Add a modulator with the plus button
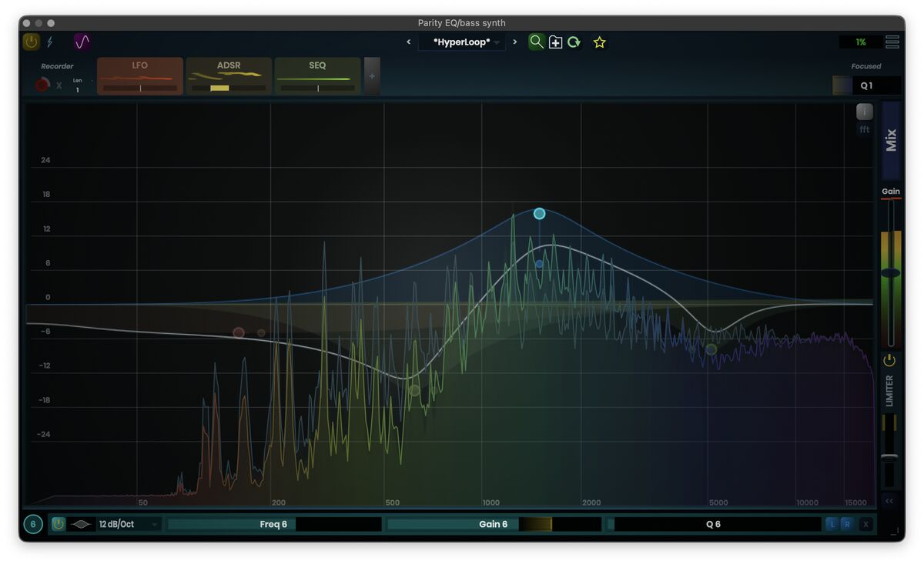The height and width of the screenshot is (564, 924). (x=372, y=76)
